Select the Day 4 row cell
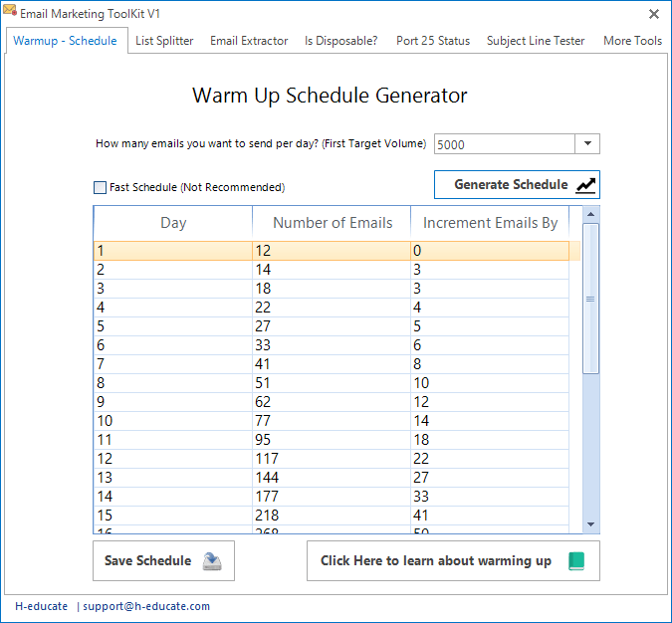This screenshot has width=672, height=623. (x=173, y=308)
